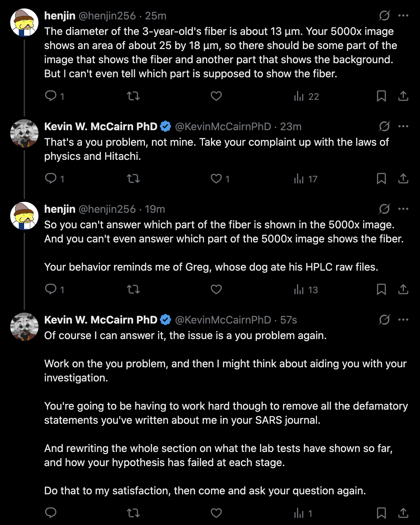Open Kevin W. McCairn PhD profile name on 23m tweet
This screenshot has width=420, height=525.
[x=101, y=127]
